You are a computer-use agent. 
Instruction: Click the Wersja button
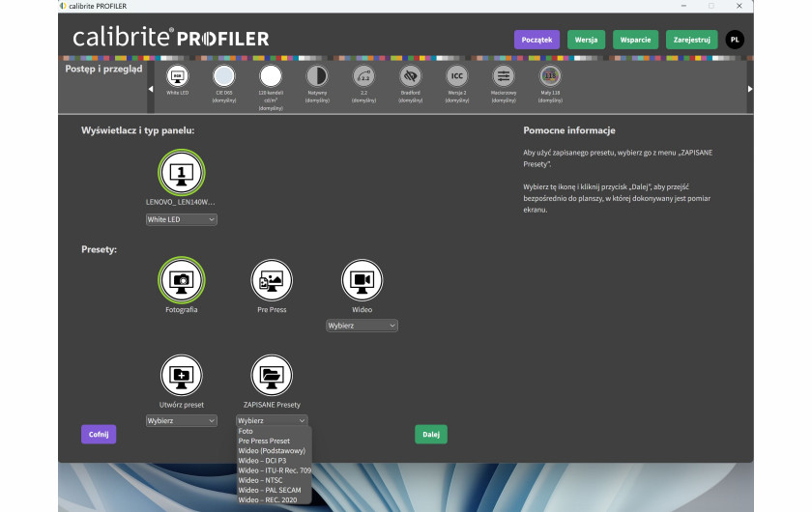tap(586, 40)
